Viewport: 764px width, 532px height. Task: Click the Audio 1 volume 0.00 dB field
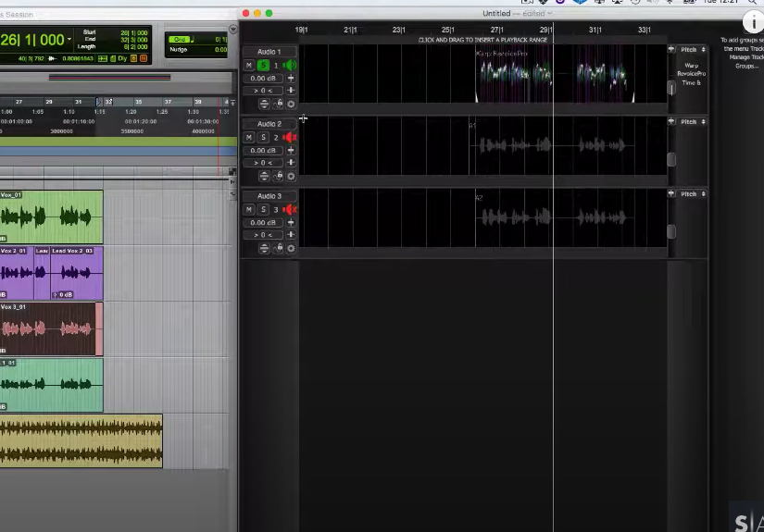(x=263, y=79)
